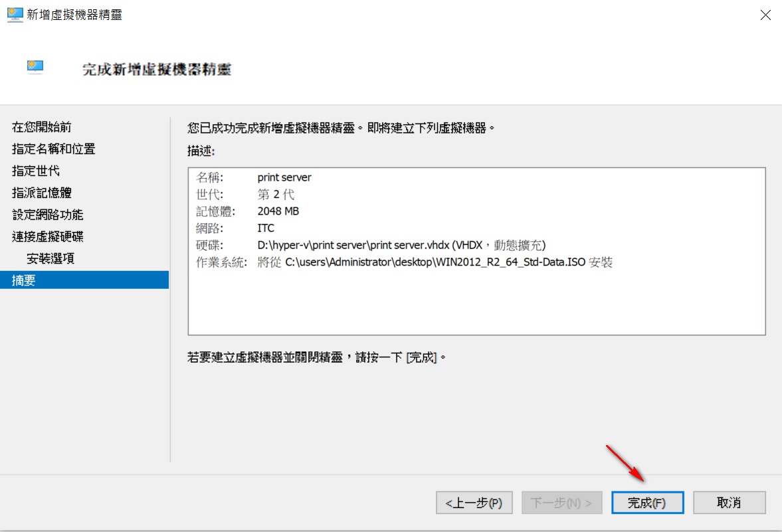
Task: Switch to the 連接虛擬硬碟 step
Action: [x=47, y=236]
